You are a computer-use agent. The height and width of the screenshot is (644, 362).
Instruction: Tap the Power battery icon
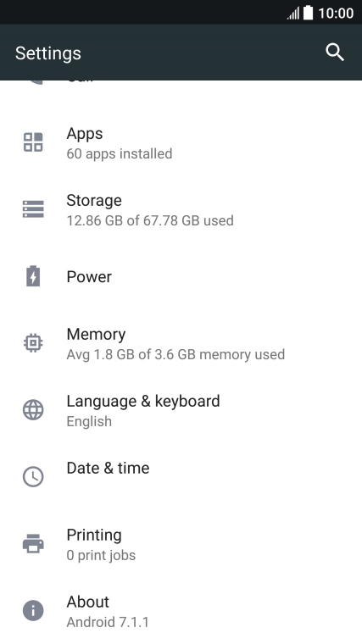[x=33, y=276]
